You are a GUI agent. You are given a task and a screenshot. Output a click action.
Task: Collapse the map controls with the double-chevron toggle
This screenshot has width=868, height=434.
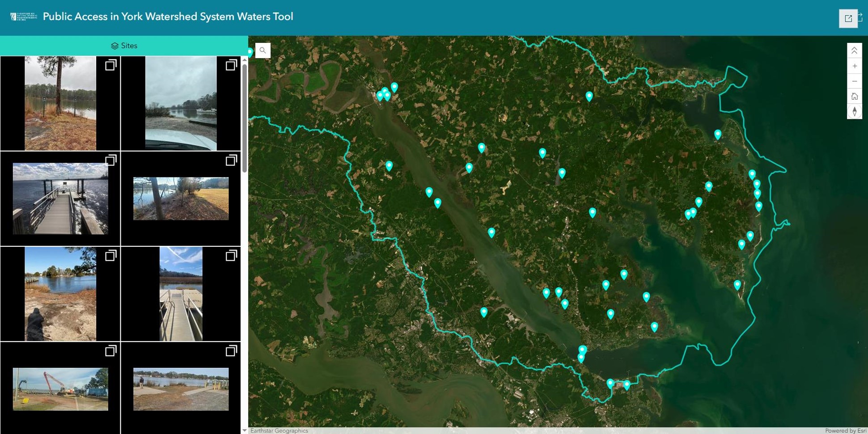click(x=855, y=50)
